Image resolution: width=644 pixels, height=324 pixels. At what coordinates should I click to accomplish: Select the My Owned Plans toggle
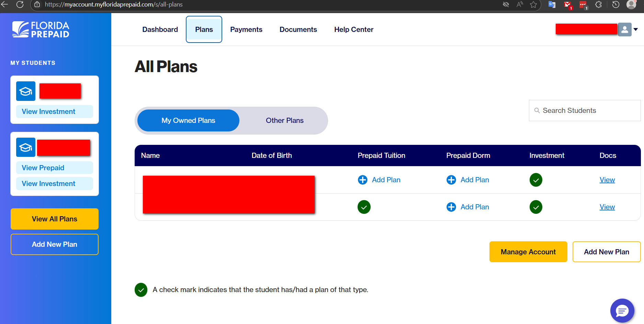point(188,120)
